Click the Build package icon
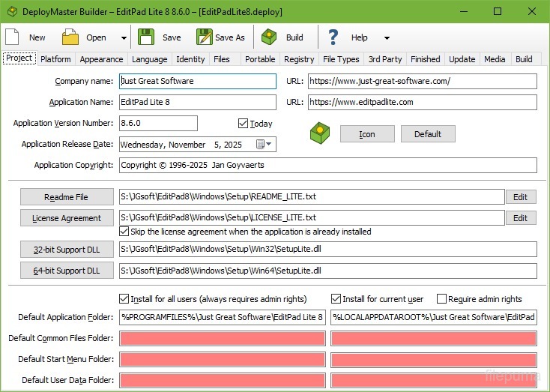 (x=270, y=37)
